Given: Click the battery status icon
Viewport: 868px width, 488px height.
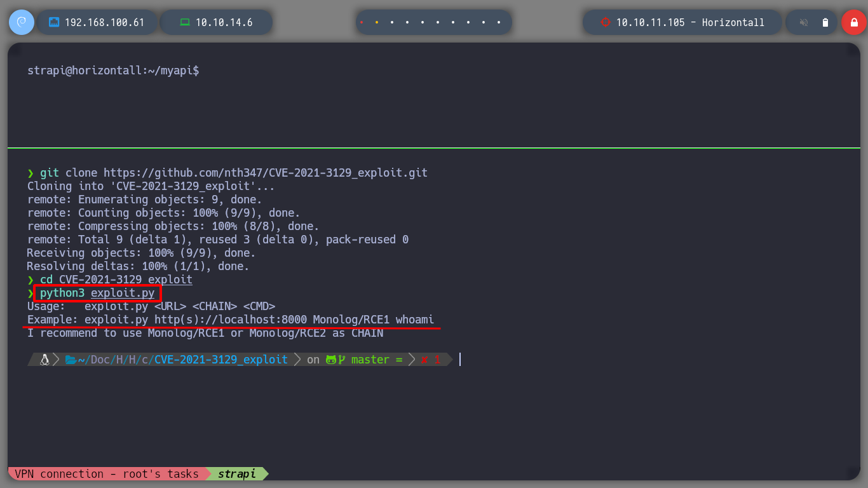Looking at the screenshot, I should point(825,22).
